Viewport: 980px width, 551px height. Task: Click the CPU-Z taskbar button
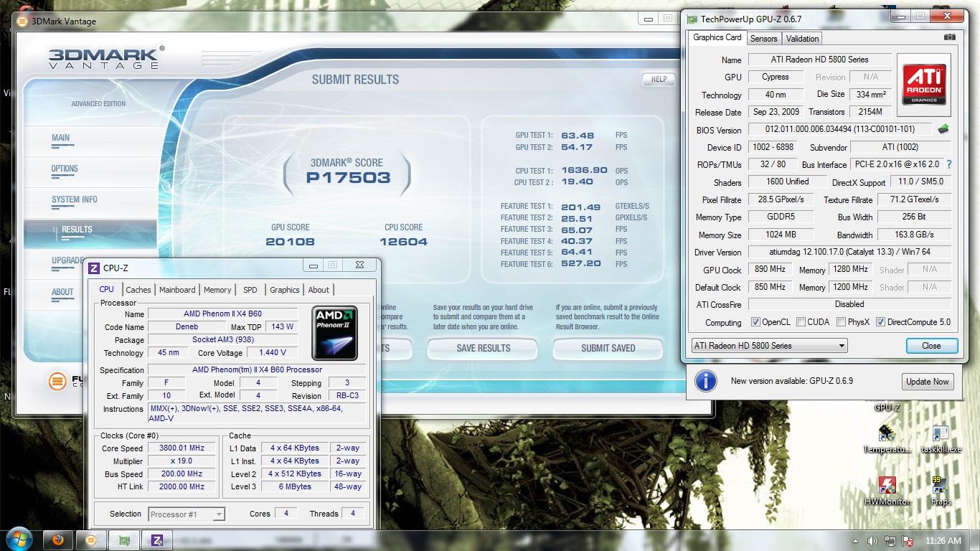[x=157, y=540]
